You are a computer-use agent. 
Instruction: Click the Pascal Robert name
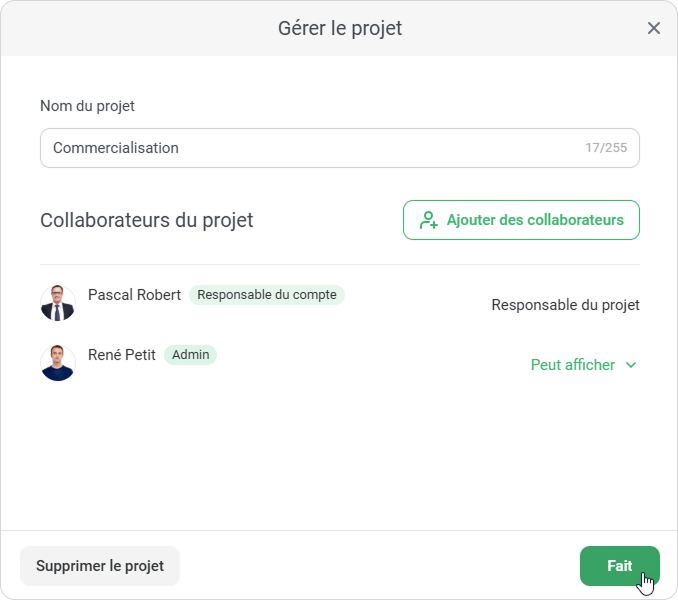[134, 295]
